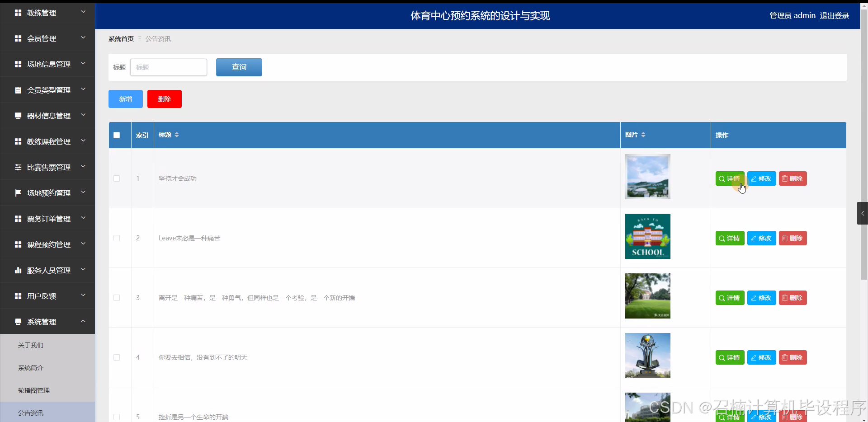Click the 索引 column header
Image resolution: width=868 pixels, height=422 pixels.
142,135
